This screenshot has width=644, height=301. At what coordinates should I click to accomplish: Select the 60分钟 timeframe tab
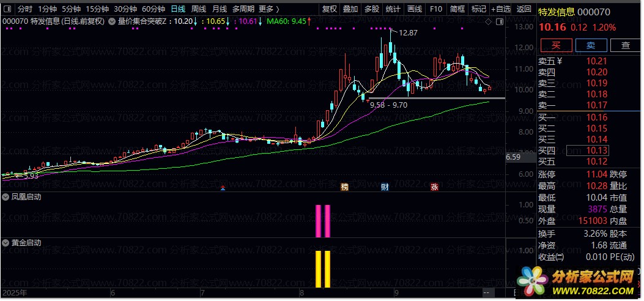[x=154, y=9]
